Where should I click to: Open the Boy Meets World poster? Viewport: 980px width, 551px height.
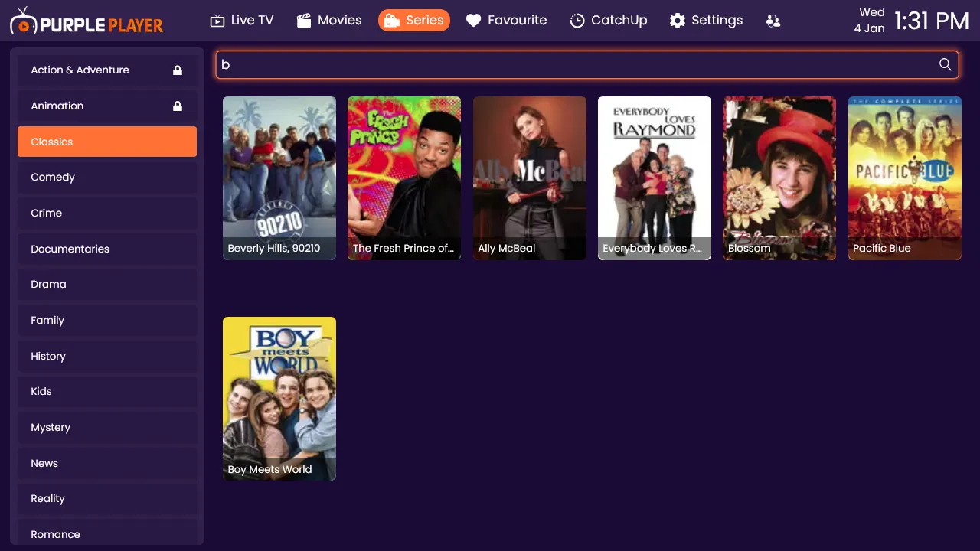coord(279,399)
